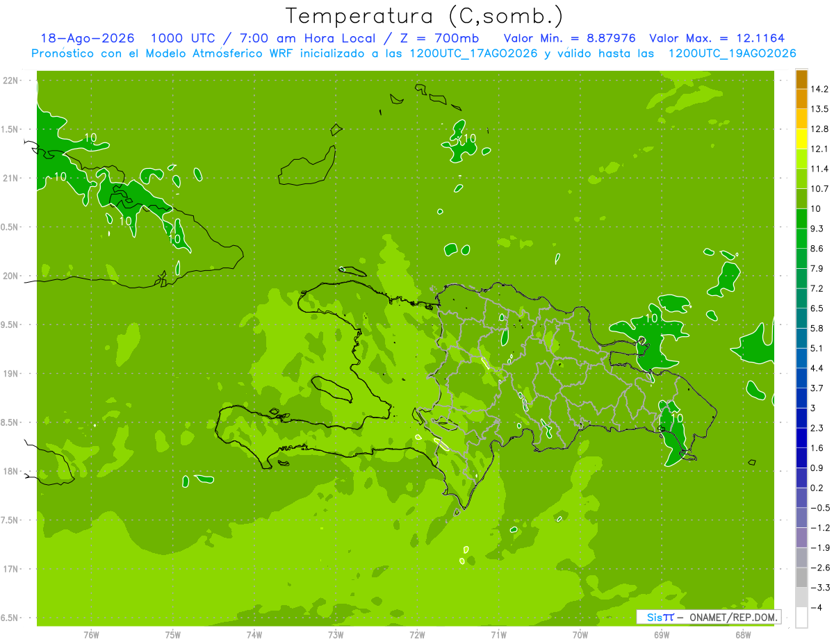Image resolution: width=834 pixels, height=644 pixels.
Task: Click the "-1.2" color scale label
Action: 820,528
